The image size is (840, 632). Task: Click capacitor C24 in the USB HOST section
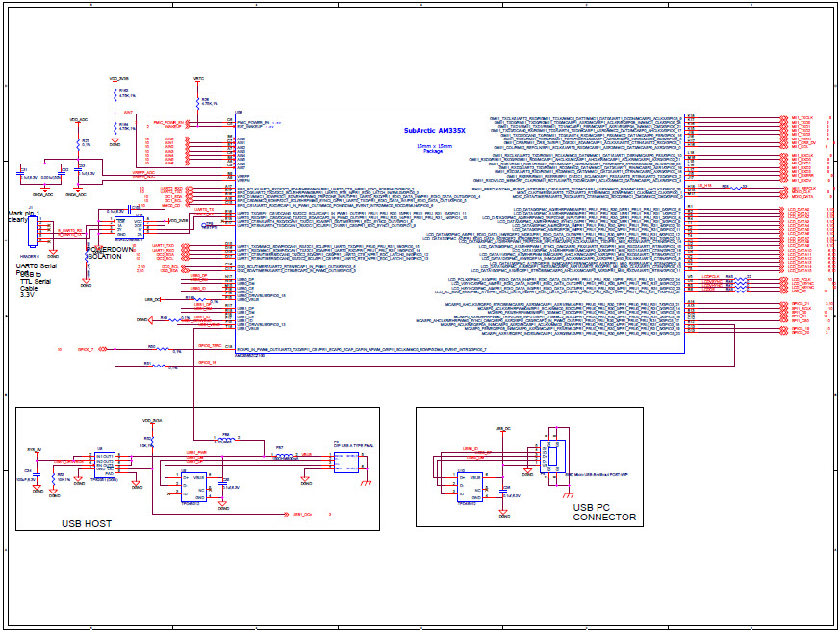tap(36, 475)
